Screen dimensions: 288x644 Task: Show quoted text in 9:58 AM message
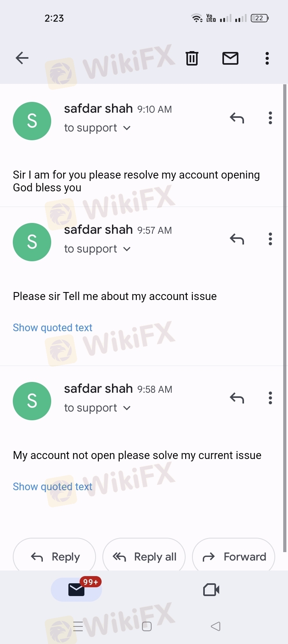52,487
